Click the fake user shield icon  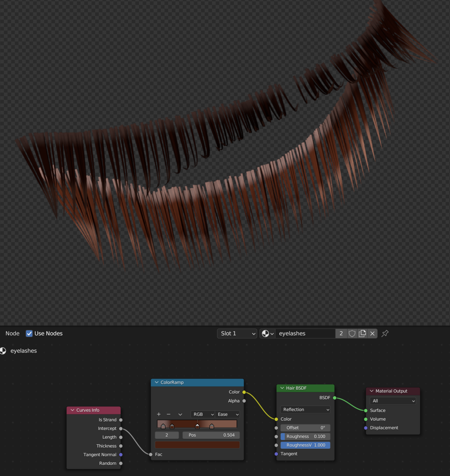click(352, 333)
